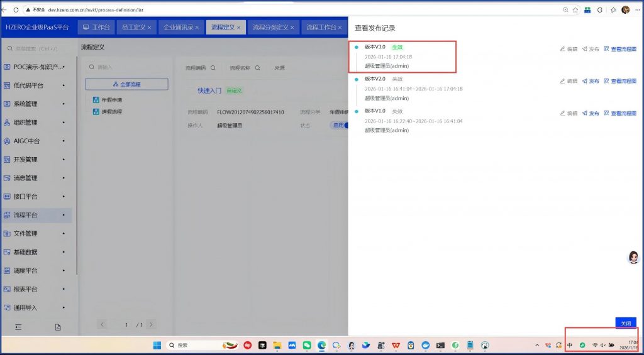Expand the 流程平台 sidebar menu

tap(36, 215)
